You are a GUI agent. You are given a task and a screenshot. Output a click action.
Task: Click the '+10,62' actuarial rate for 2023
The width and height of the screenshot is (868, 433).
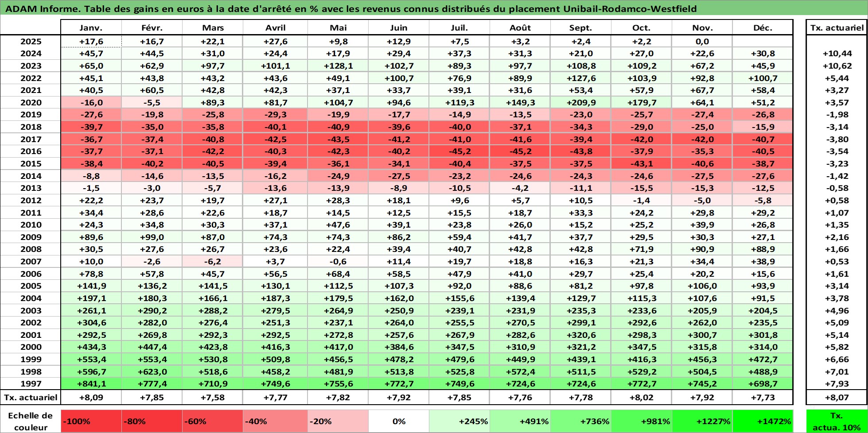pos(837,66)
